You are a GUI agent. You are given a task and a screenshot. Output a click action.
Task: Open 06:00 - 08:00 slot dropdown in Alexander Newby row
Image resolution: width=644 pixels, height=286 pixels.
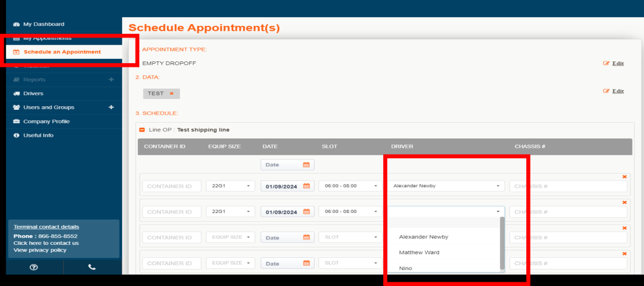[x=351, y=186]
